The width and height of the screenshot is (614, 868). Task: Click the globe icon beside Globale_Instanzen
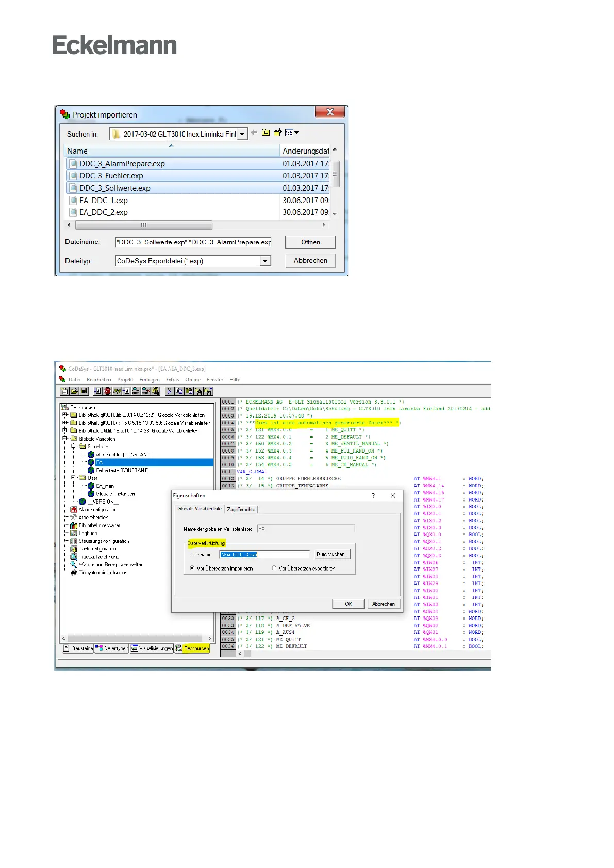click(x=91, y=494)
